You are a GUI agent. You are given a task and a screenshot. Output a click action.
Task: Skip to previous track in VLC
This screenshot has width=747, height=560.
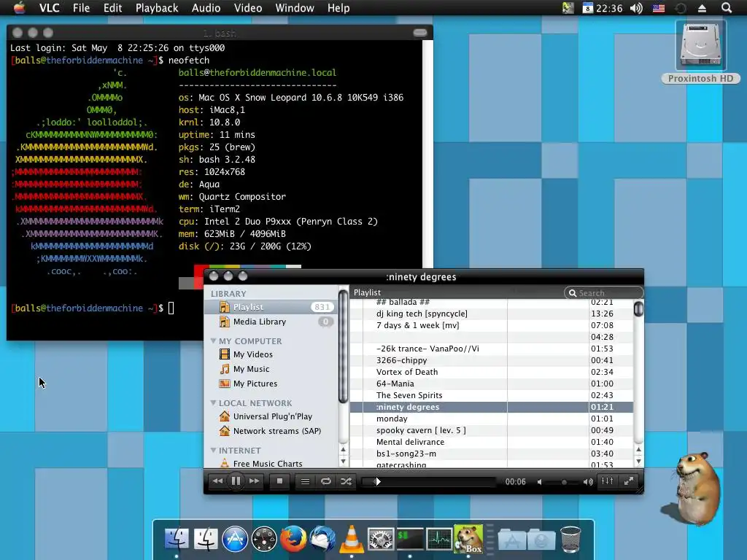pos(217,481)
